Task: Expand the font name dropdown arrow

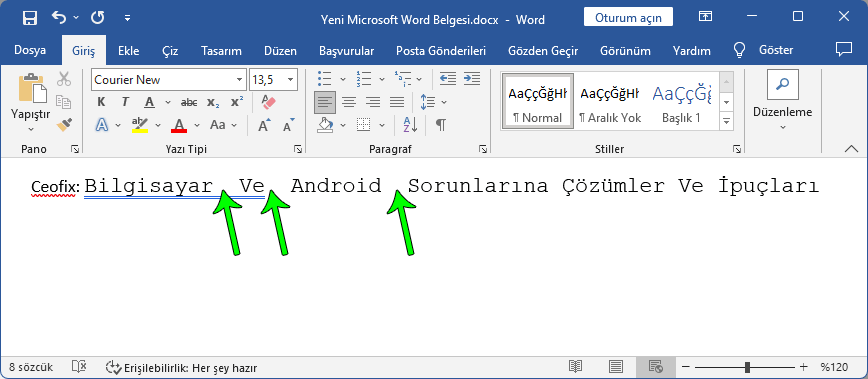Action: click(240, 80)
